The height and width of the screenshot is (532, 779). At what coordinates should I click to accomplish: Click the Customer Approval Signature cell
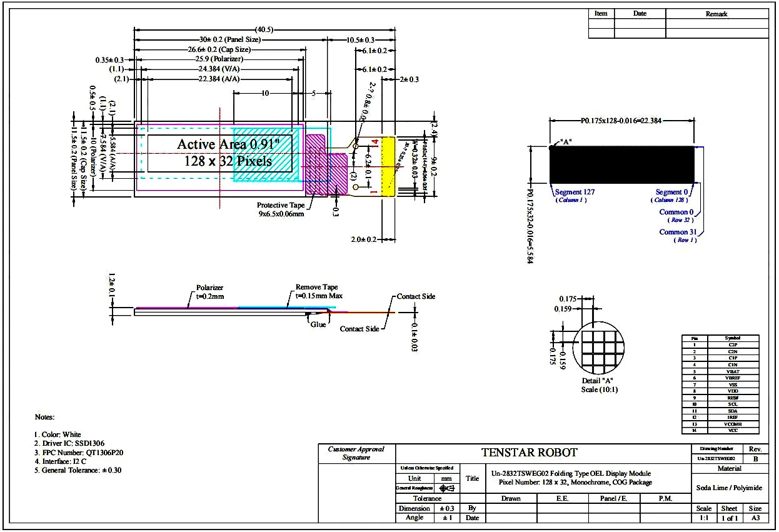(x=356, y=453)
